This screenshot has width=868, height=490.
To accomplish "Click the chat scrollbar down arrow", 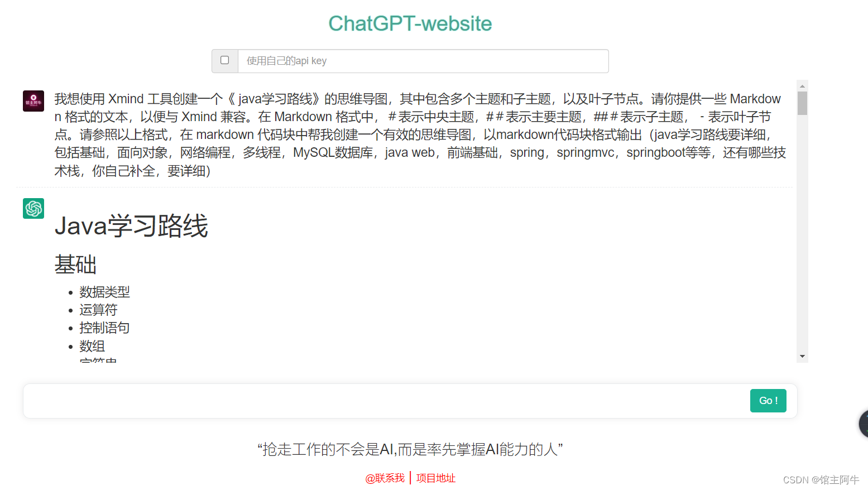I will (802, 356).
